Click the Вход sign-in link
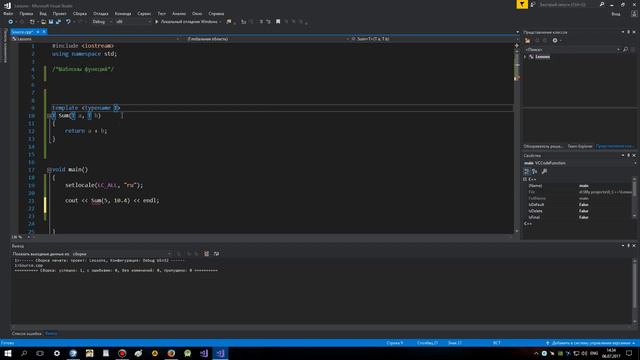Image resolution: width=640 pixels, height=360 pixels. [x=616, y=14]
